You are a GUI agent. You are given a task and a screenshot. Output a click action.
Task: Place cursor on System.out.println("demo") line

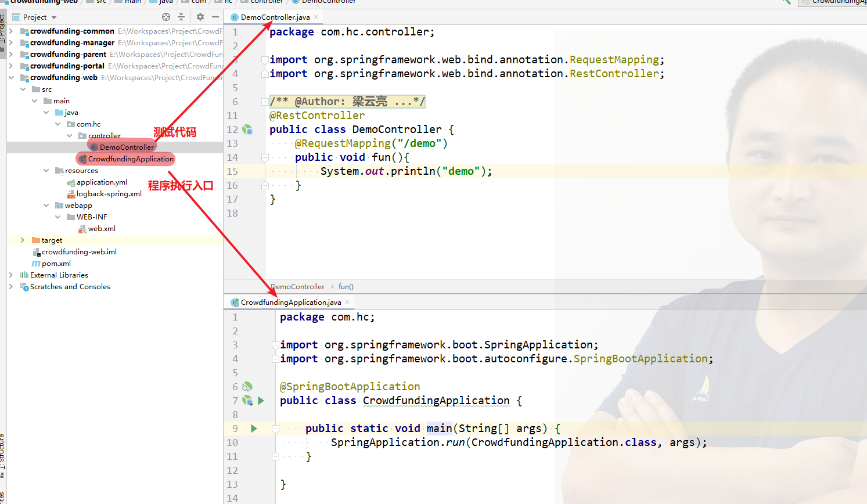[406, 171]
